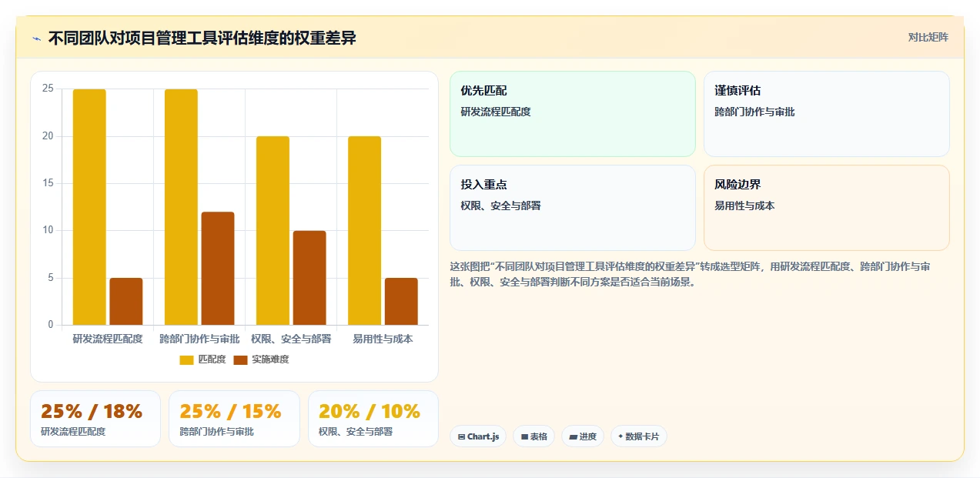Screen dimensions: 980x478
Task: Click the x-axis label 研发流程匹配度
Action: tap(108, 339)
